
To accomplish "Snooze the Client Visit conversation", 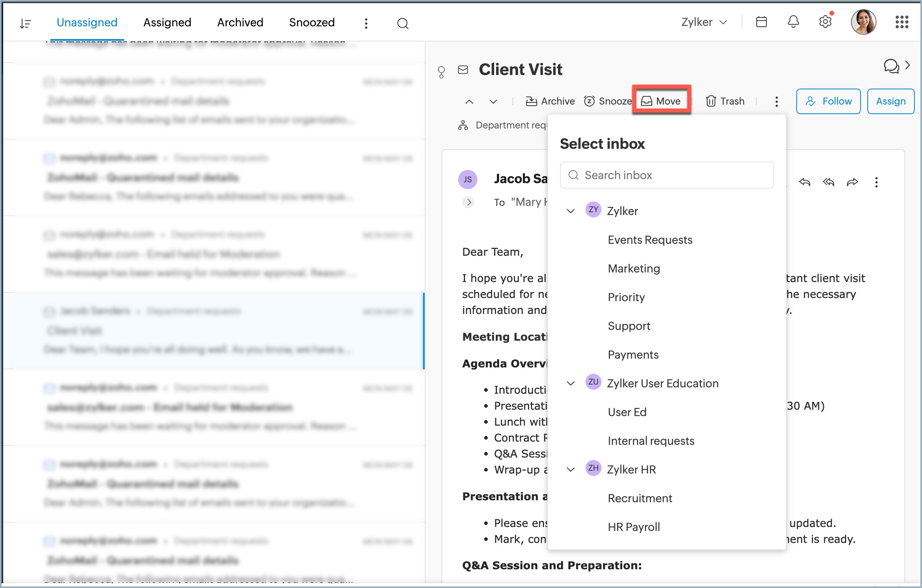I will 607,101.
